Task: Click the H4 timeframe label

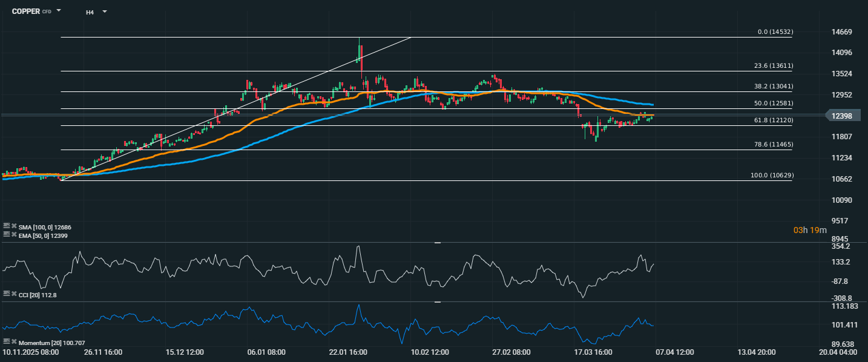Action: 90,12
